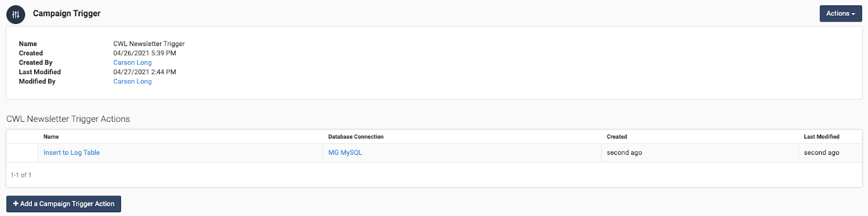
Task: Click the Campaign Trigger sliders icon
Action: click(x=16, y=15)
